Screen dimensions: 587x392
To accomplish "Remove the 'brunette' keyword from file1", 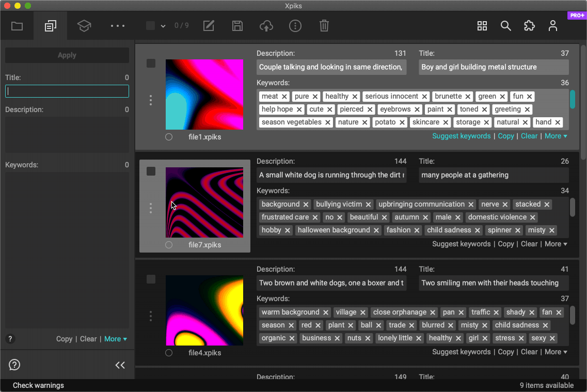I will point(468,97).
